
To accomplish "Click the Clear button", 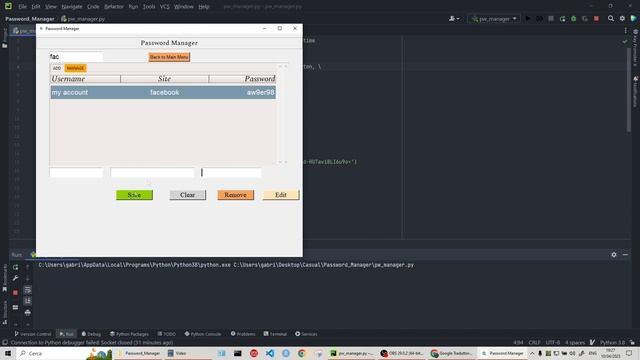I will pyautogui.click(x=188, y=195).
